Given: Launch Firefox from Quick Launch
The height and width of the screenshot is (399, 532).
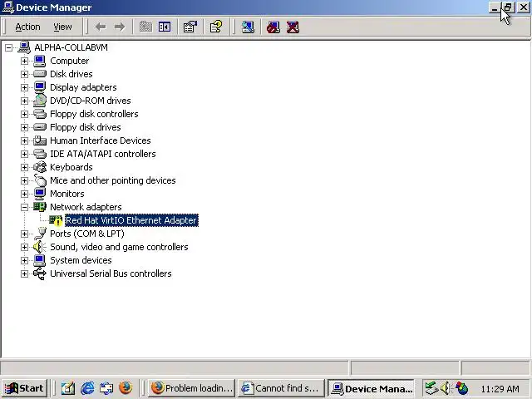Looking at the screenshot, I should tap(126, 388).
